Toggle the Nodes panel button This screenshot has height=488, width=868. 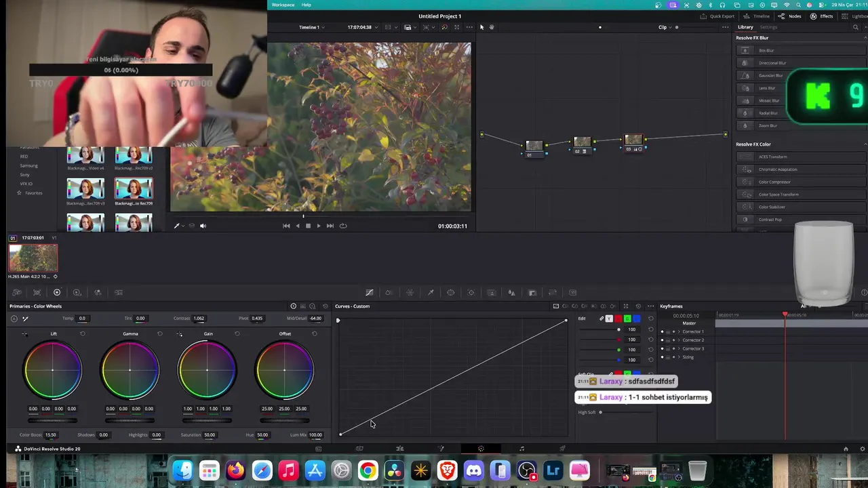coord(790,16)
